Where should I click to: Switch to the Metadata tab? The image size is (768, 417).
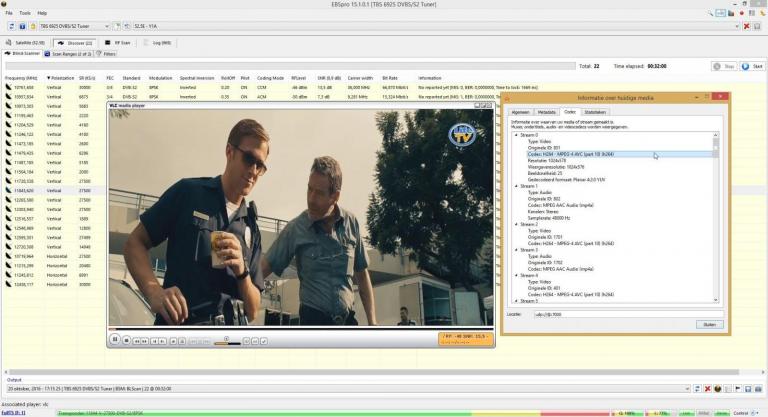pos(546,112)
